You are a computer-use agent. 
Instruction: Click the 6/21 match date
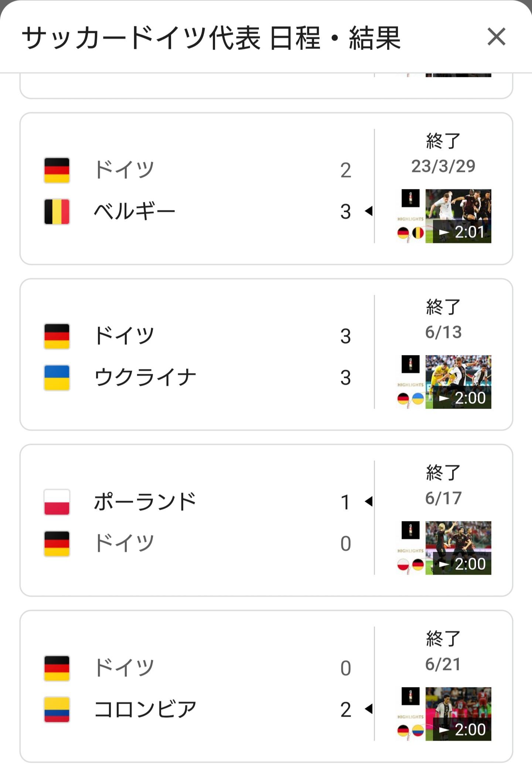(x=443, y=664)
